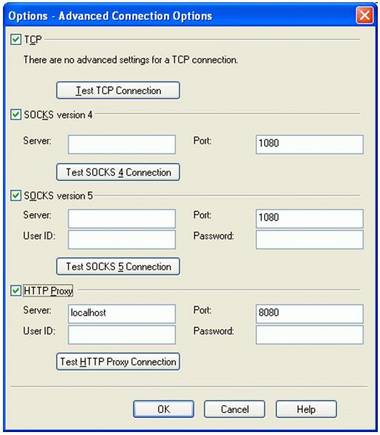380x435 pixels.
Task: Click the SOCKS version 5 Port field
Action: click(x=310, y=219)
